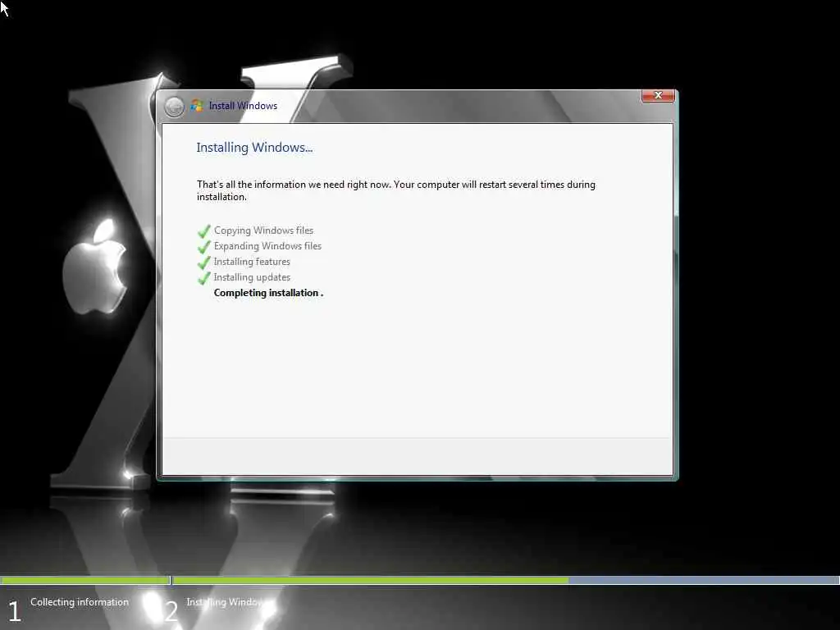840x630 pixels.
Task: Close the Install Windows dialog
Action: (x=658, y=95)
